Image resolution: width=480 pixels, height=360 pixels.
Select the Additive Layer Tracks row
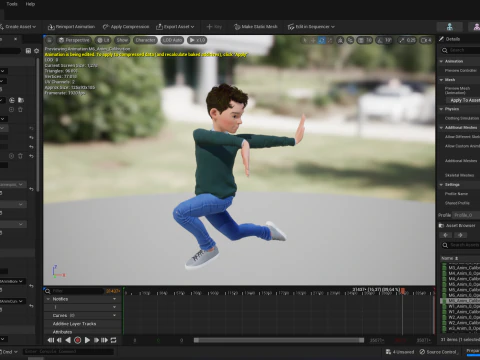tap(82, 324)
